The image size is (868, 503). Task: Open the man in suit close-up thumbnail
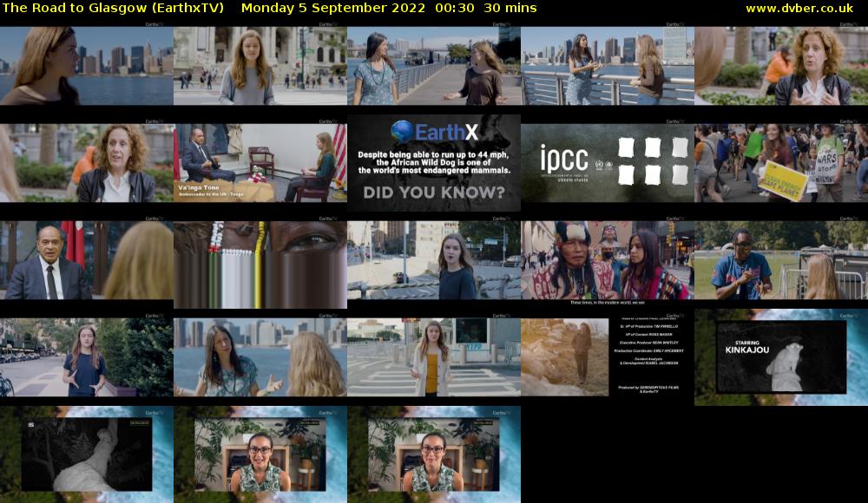87,260
